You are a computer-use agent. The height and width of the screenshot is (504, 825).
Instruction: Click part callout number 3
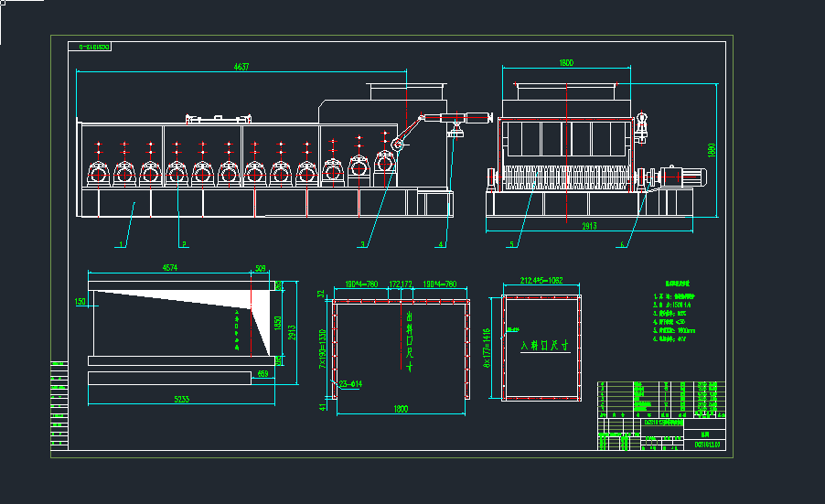point(362,244)
